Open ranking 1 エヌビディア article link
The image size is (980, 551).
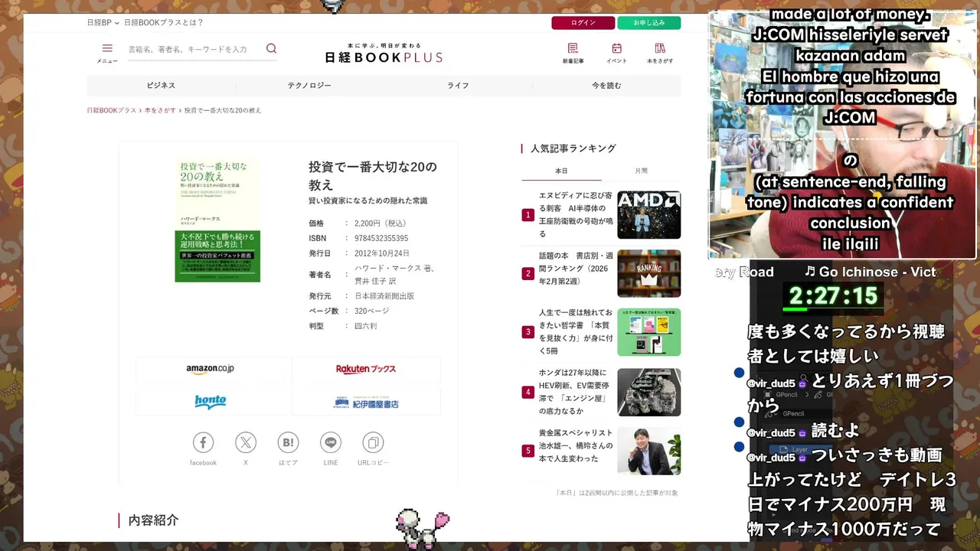pyautogui.click(x=576, y=214)
